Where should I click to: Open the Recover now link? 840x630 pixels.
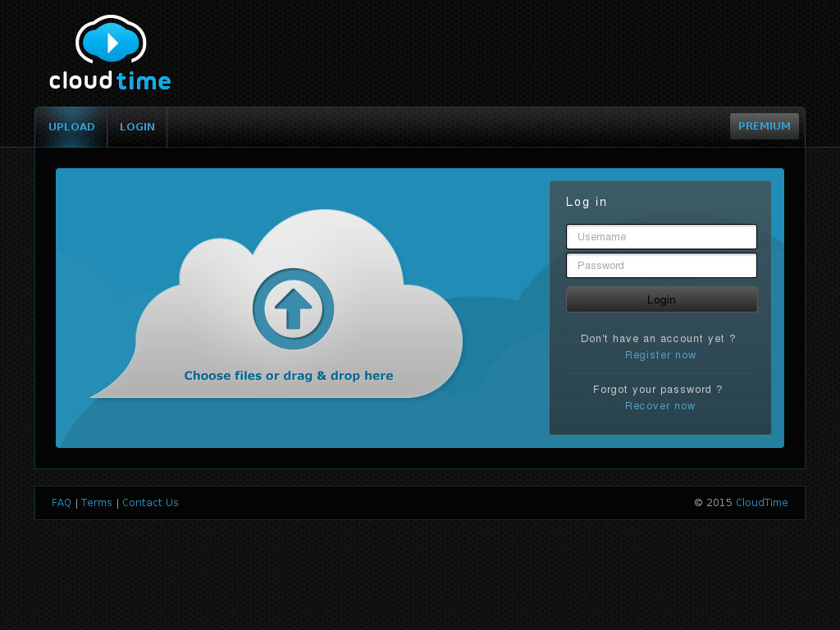click(660, 405)
